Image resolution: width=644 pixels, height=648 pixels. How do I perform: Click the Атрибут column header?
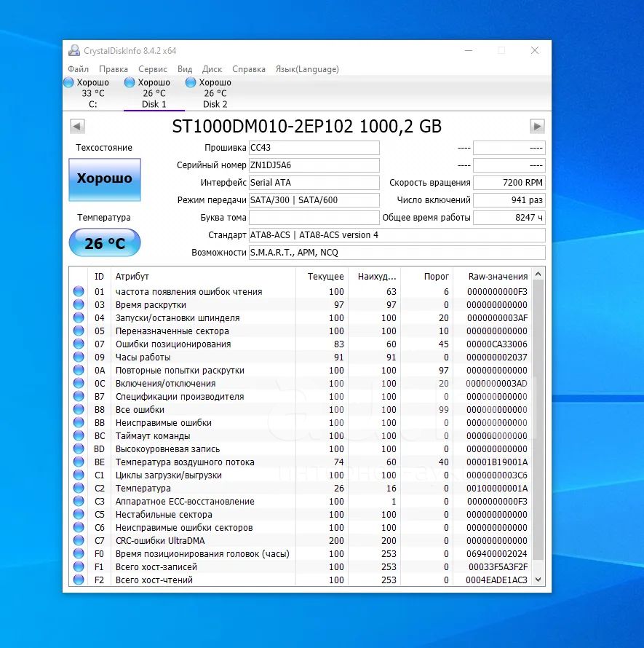click(x=203, y=276)
